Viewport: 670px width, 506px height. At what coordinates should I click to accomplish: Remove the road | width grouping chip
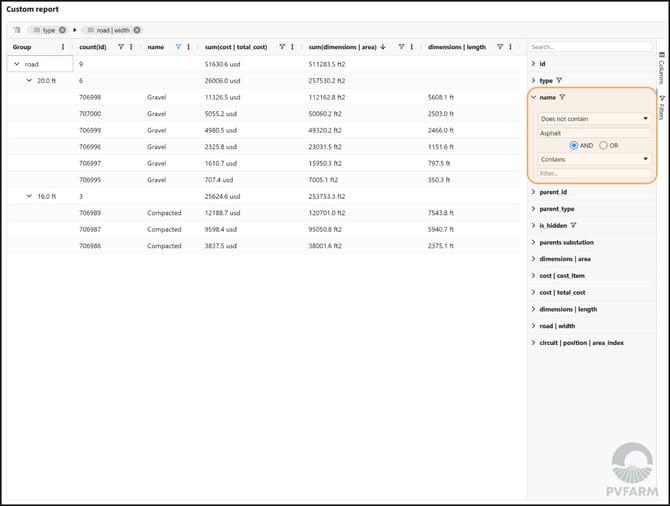pos(137,30)
